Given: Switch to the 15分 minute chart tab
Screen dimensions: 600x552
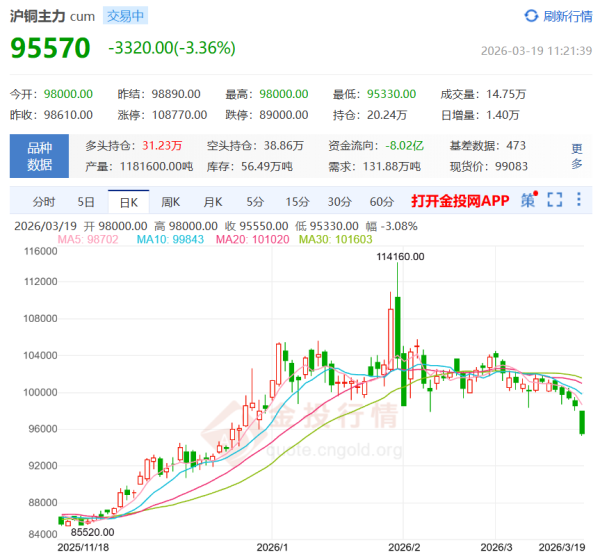Looking at the screenshot, I should tap(297, 202).
